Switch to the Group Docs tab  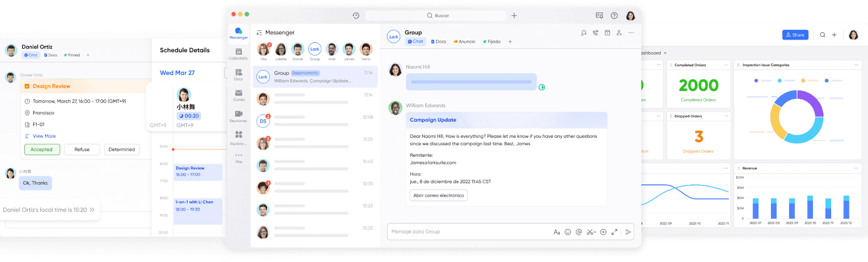(438, 42)
